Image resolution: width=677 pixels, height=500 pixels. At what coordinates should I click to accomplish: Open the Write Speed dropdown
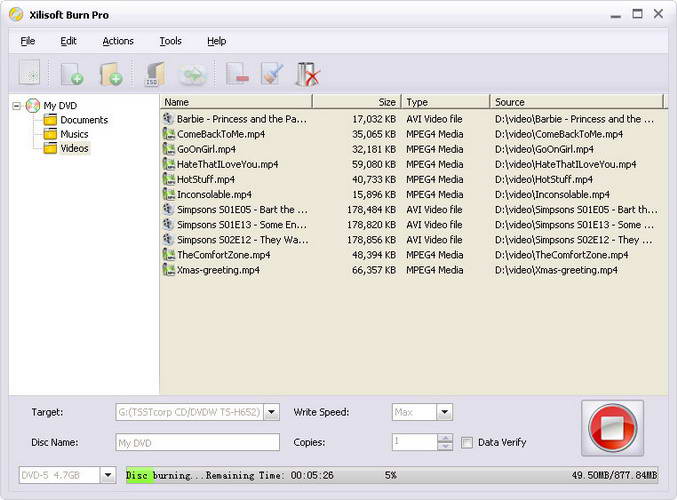point(444,412)
